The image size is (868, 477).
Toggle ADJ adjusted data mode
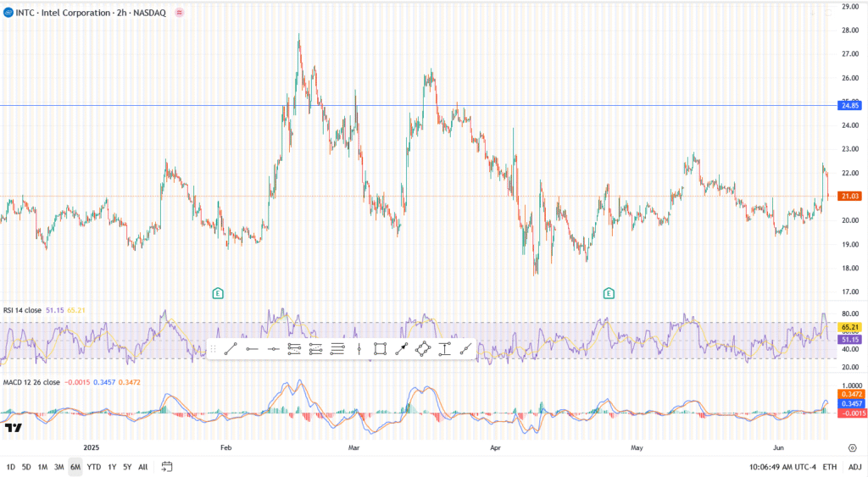coord(854,467)
